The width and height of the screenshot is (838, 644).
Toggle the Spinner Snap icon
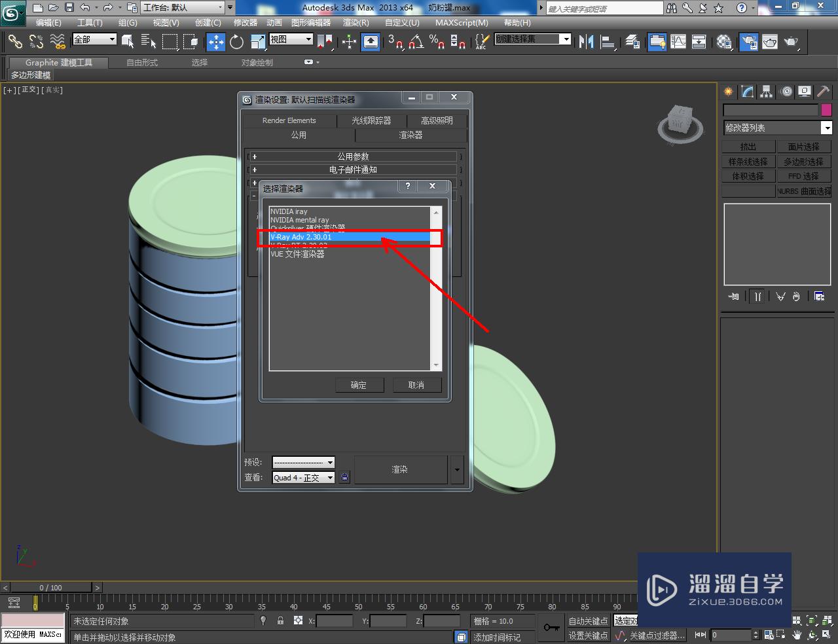coord(458,42)
